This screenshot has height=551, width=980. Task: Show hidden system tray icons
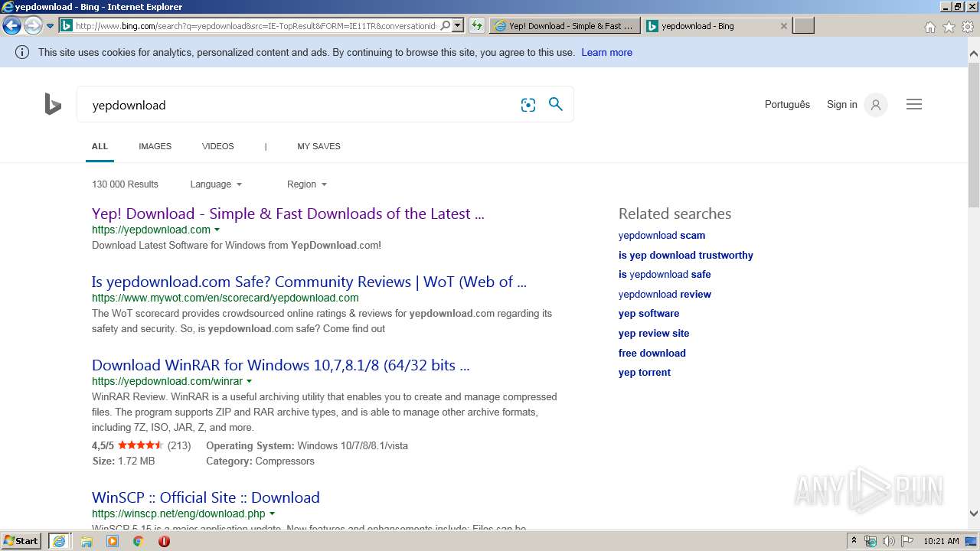854,541
